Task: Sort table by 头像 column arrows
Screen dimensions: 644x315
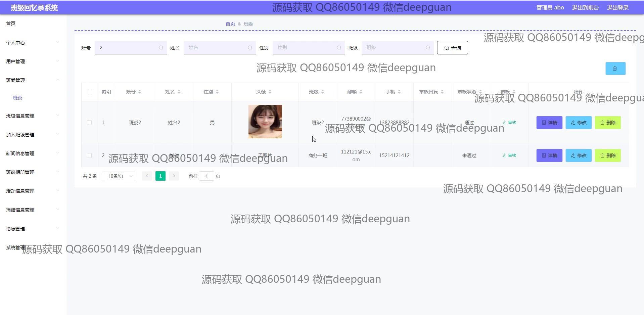Action: tap(270, 92)
